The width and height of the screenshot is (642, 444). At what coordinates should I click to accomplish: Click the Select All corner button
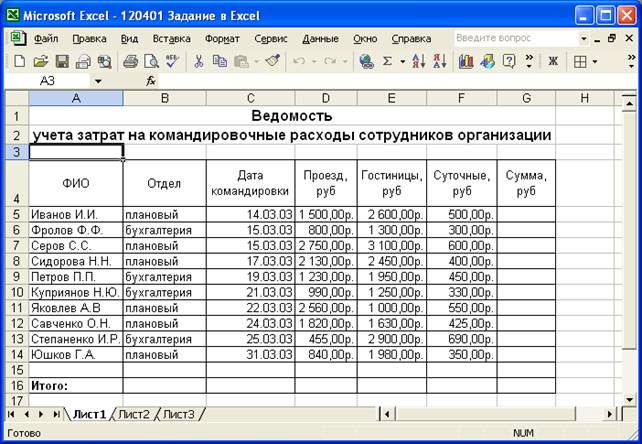17,98
